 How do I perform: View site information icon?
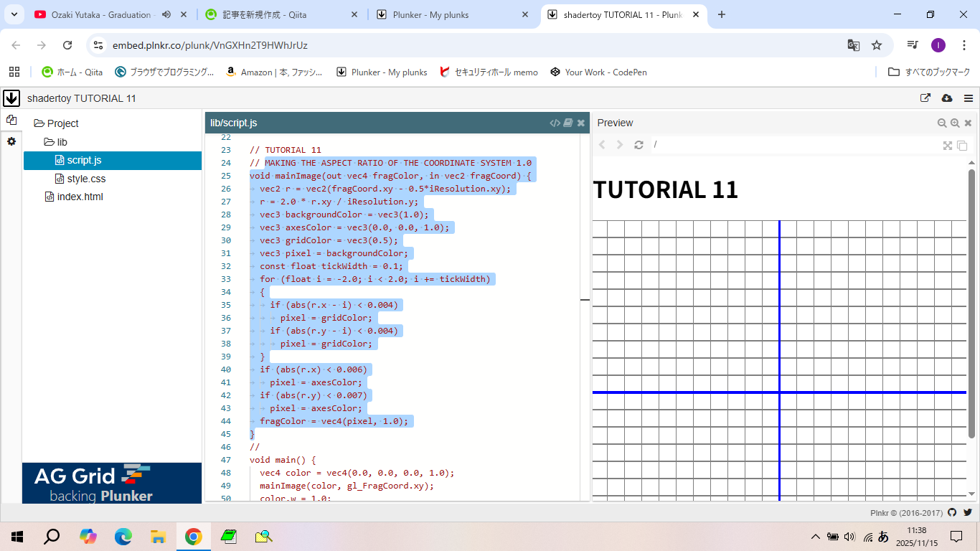click(99, 45)
